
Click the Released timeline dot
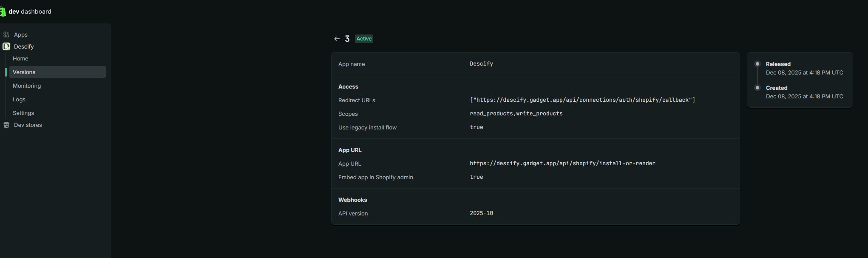coord(757,64)
